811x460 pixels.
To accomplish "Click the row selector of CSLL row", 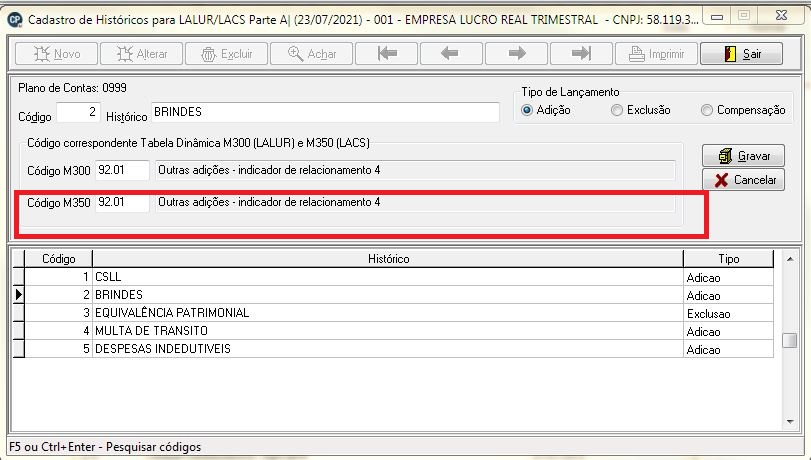I will click(x=19, y=277).
